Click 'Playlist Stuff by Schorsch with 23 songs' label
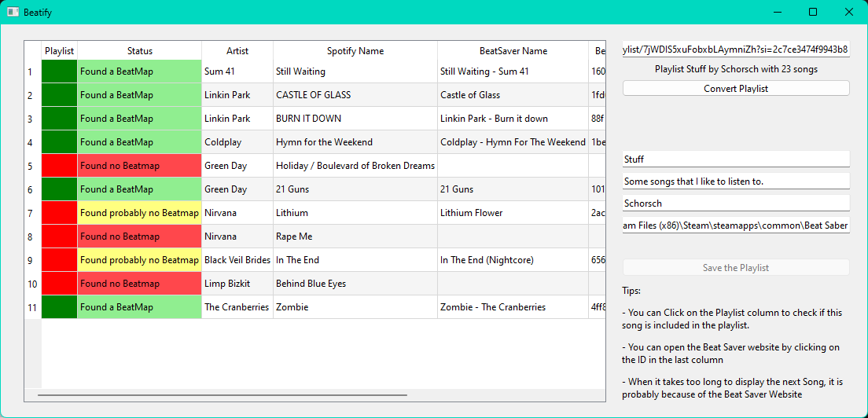The image size is (868, 418). click(x=736, y=69)
